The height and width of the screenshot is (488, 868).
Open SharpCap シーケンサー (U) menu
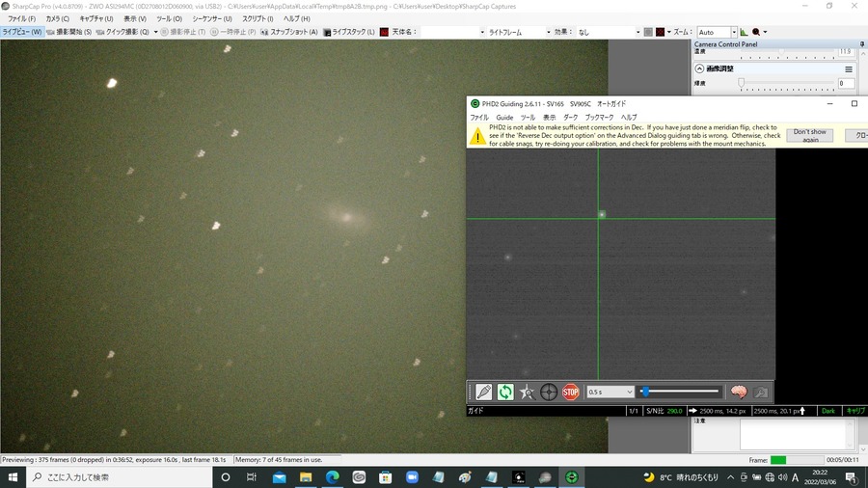pos(212,18)
